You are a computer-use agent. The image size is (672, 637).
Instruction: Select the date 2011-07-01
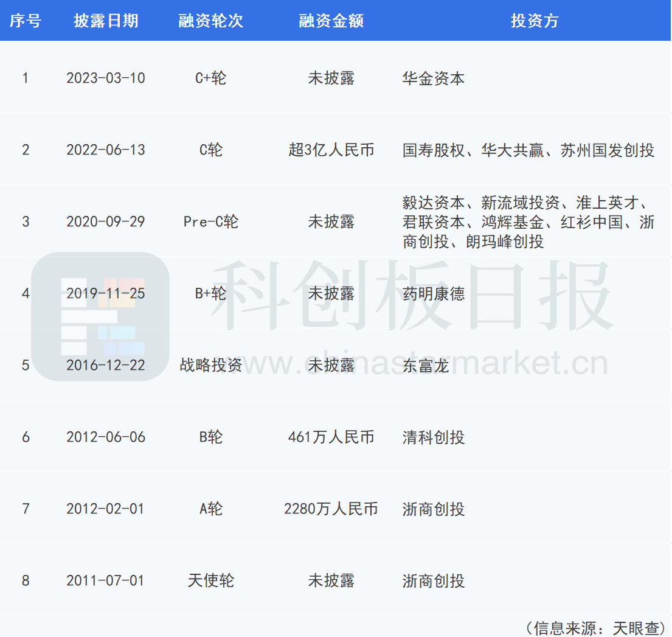coord(106,581)
